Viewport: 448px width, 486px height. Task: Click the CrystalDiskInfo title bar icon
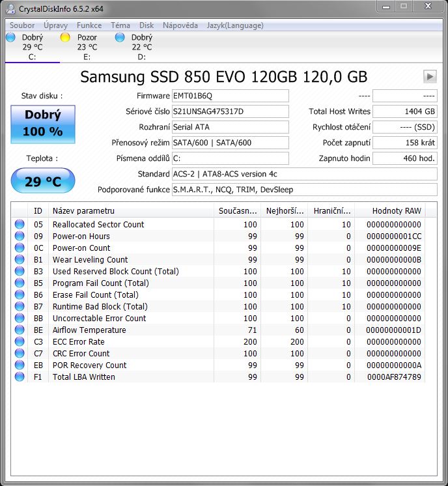(x=10, y=8)
